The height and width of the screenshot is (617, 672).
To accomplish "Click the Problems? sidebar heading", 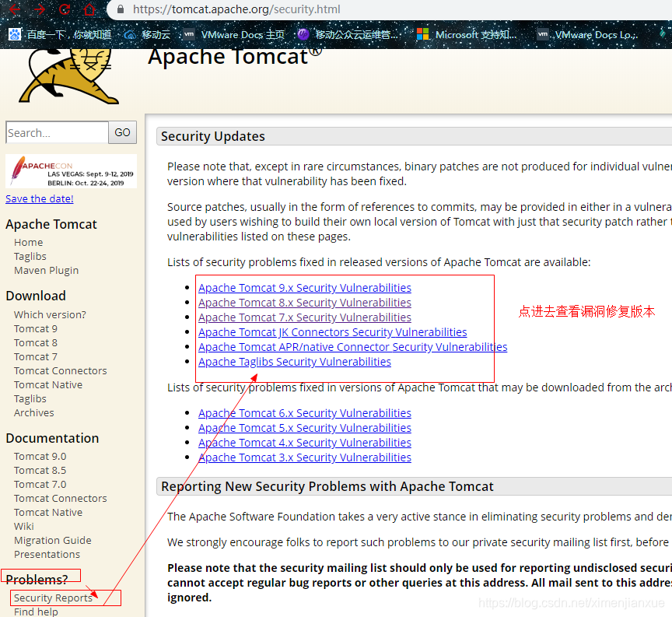I will [x=37, y=580].
